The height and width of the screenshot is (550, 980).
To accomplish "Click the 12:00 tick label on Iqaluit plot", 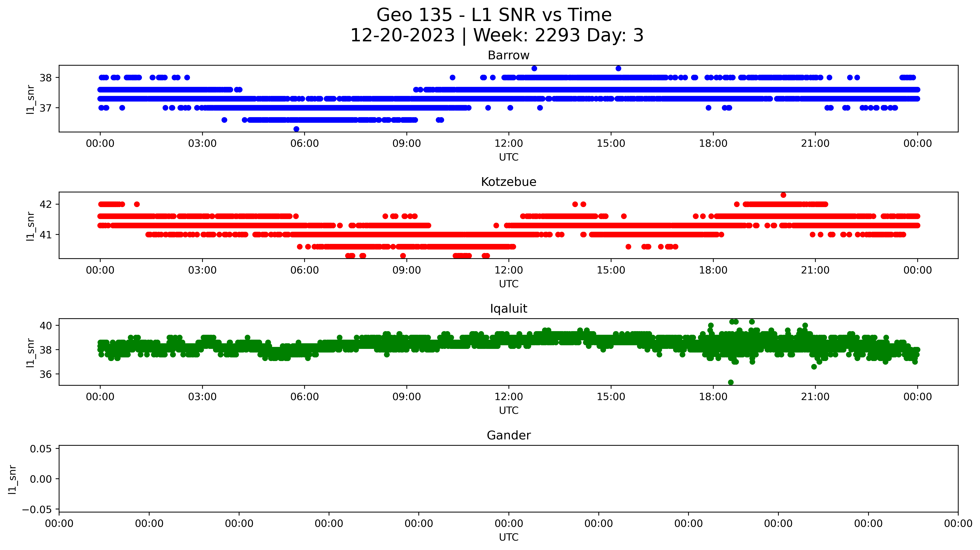I will [x=509, y=397].
